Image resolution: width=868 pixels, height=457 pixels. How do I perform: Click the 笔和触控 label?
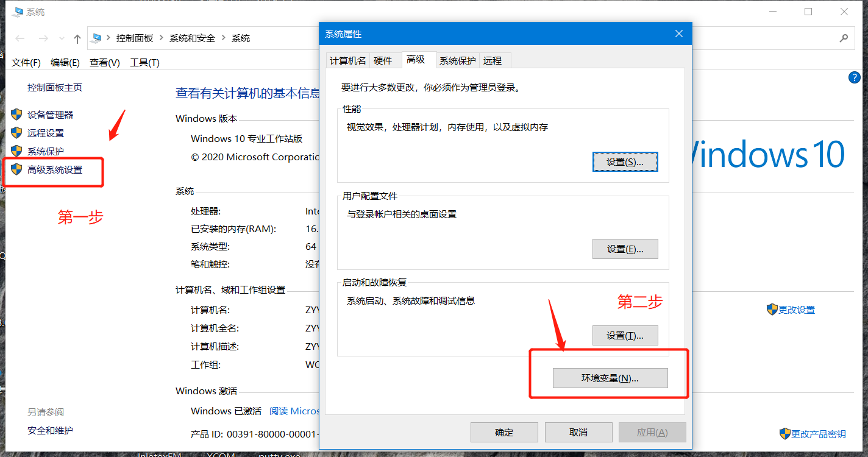(210, 264)
